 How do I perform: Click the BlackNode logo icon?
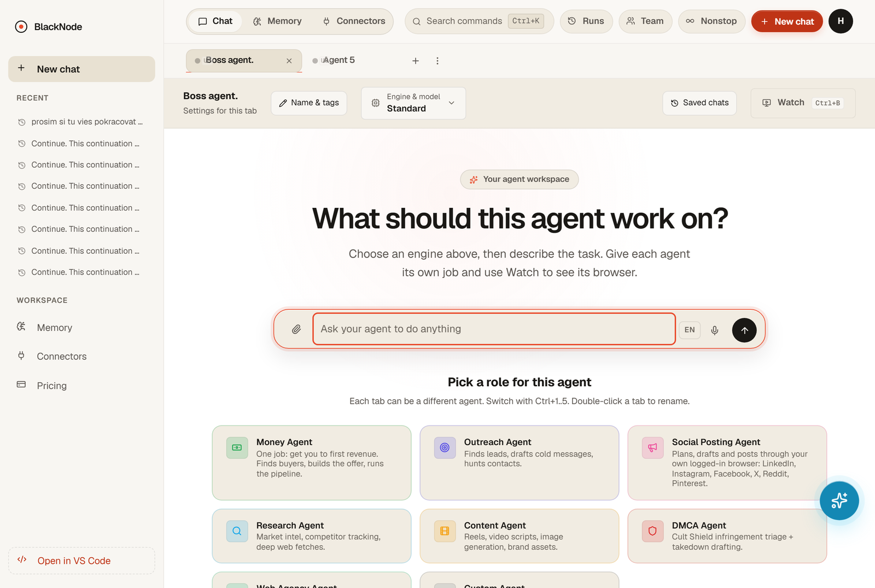pos(21,27)
